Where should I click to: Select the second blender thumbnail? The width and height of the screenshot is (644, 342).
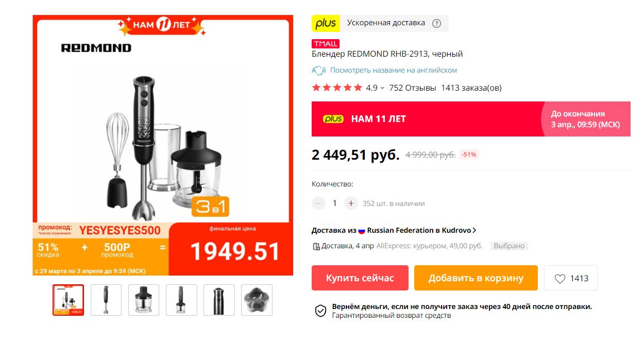(x=106, y=300)
